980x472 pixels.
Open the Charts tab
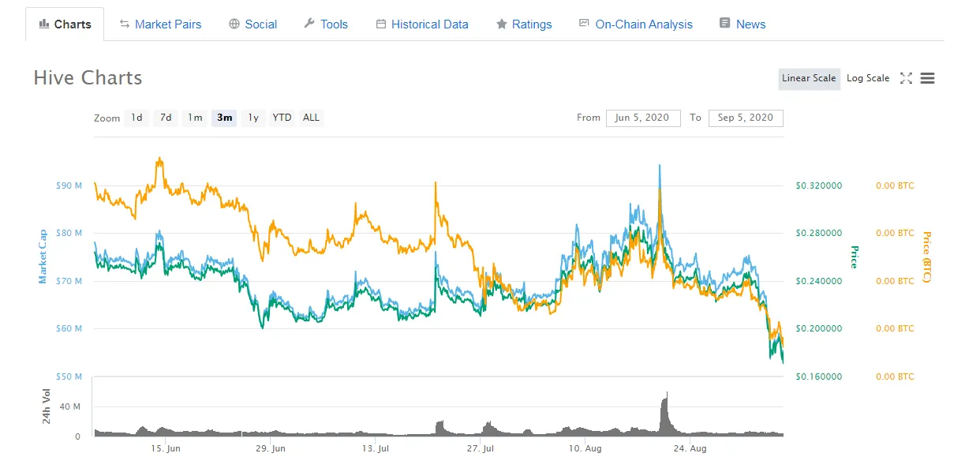coord(65,24)
